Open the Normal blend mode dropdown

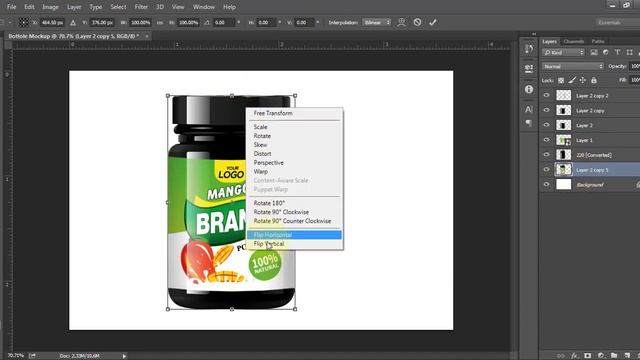pyautogui.click(x=573, y=66)
